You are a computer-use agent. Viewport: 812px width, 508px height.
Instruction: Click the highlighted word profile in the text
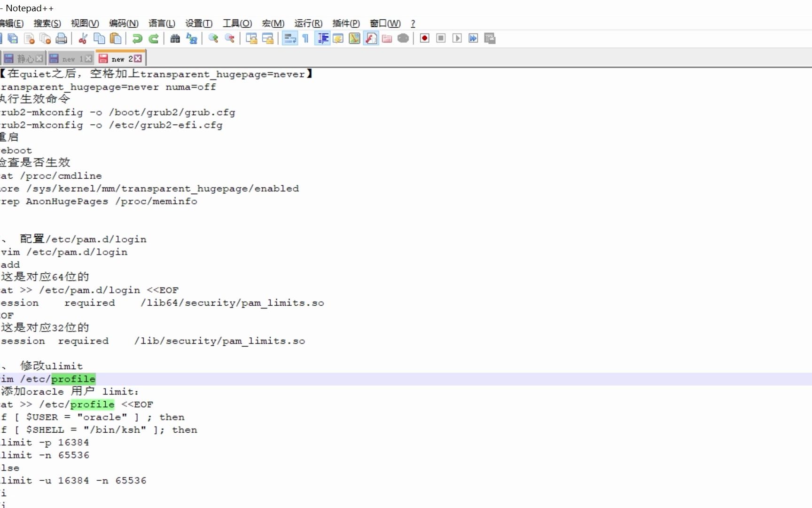tap(74, 379)
